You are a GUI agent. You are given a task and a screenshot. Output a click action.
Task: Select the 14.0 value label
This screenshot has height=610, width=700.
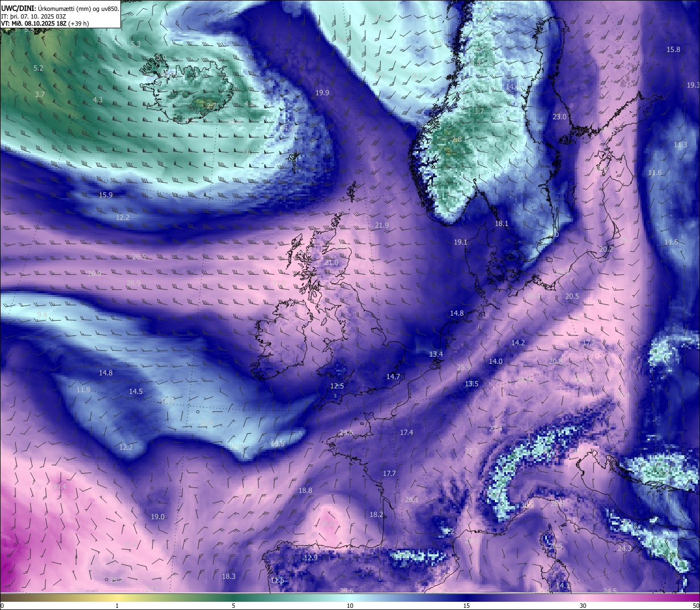[495, 362]
